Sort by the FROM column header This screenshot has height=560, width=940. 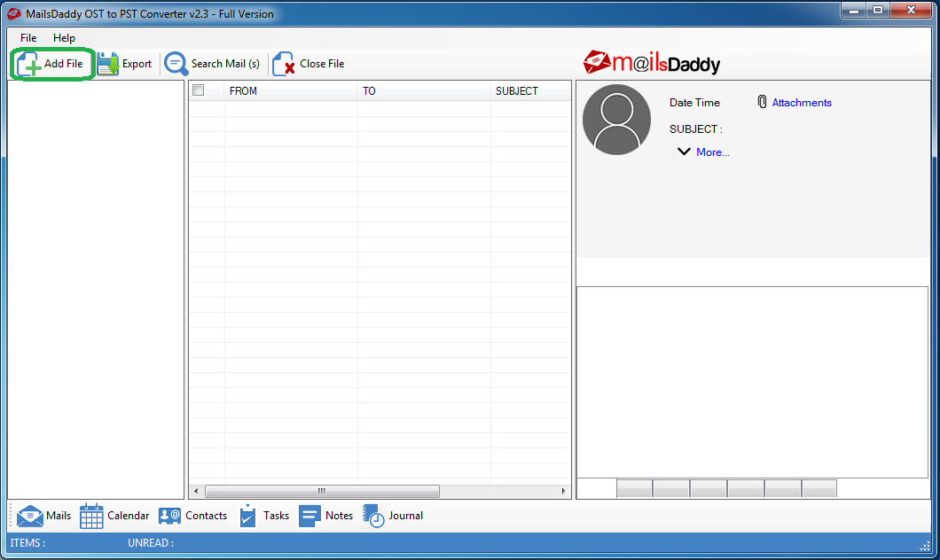pos(291,91)
